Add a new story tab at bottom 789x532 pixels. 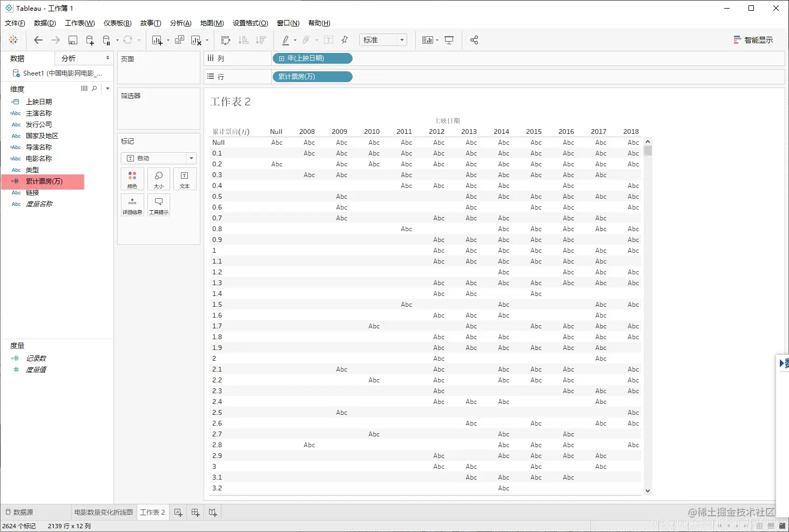213,512
